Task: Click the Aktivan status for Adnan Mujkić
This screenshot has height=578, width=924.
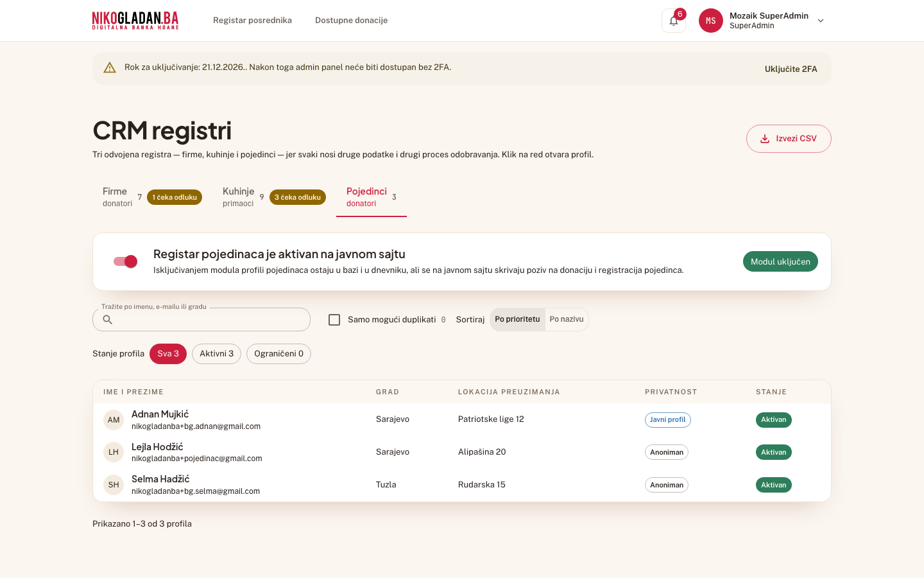Action: click(774, 420)
